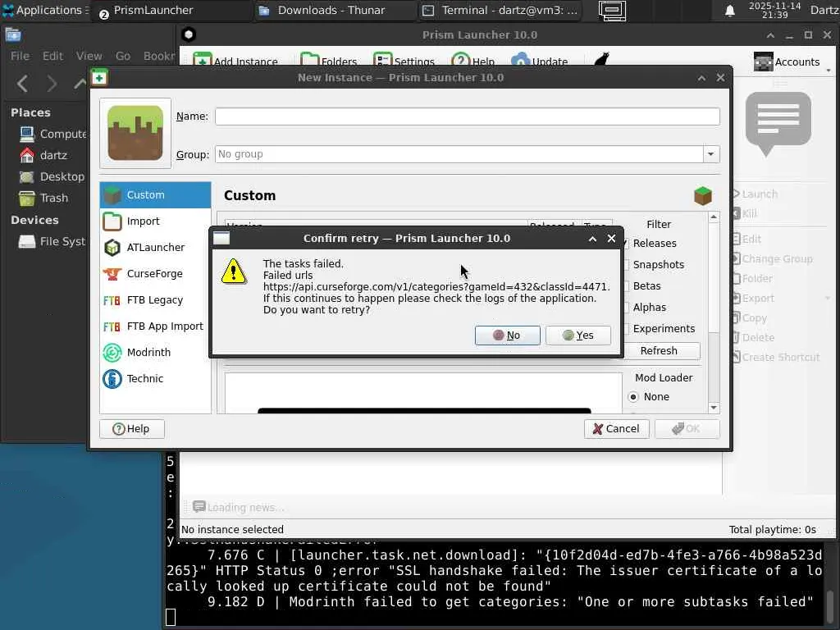Open the Modrinth modpack page
Screen dimensions: 840x630
tap(155, 353)
